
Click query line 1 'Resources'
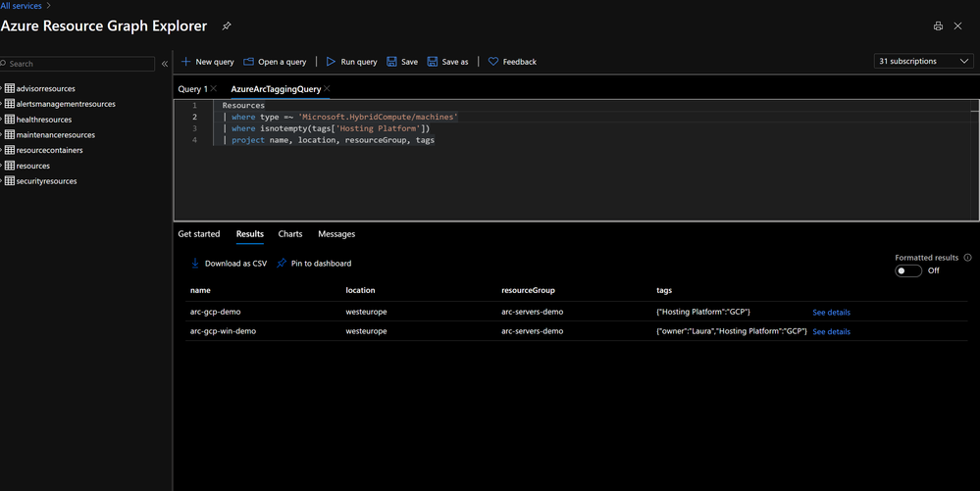pos(243,106)
